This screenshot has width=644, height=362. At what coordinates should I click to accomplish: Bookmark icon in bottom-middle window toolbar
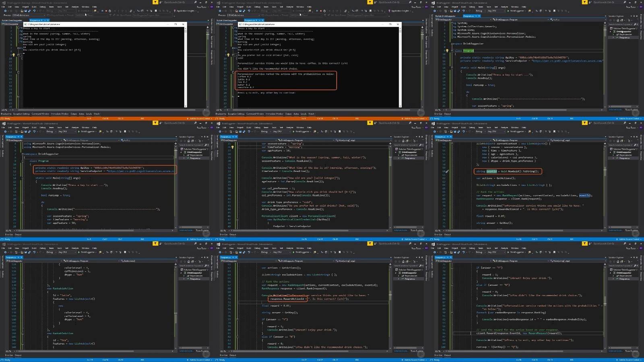pyautogui.click(x=339, y=252)
